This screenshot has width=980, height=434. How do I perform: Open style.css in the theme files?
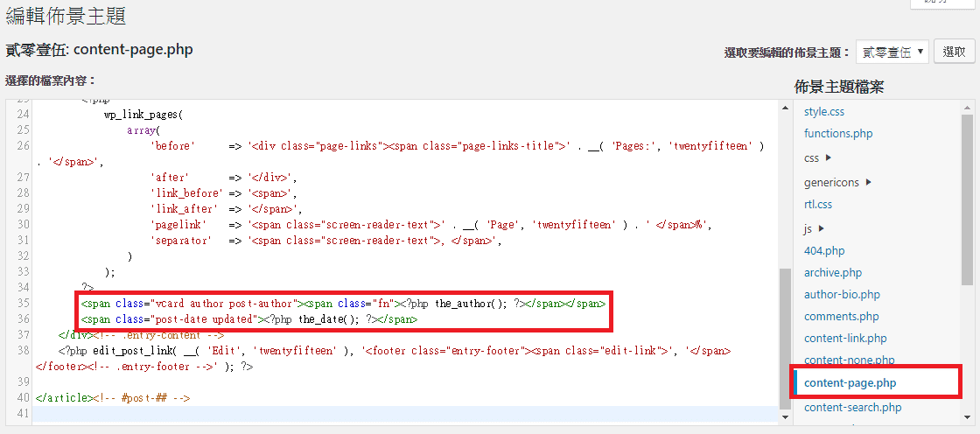click(x=824, y=112)
